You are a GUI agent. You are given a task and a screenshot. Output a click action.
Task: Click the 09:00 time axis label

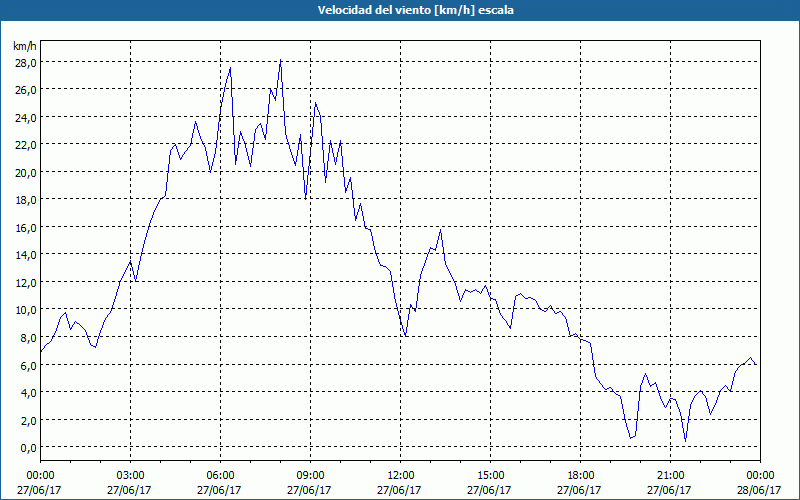(x=310, y=476)
